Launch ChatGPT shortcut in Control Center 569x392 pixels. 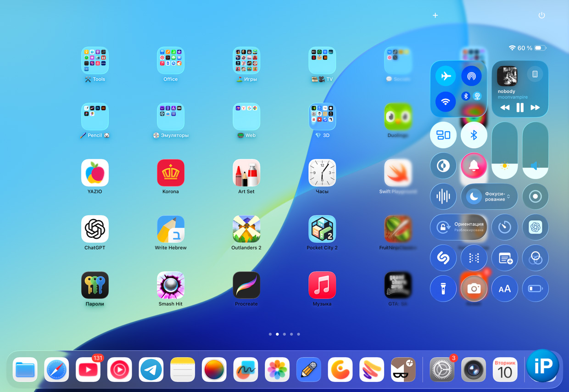(x=536, y=227)
